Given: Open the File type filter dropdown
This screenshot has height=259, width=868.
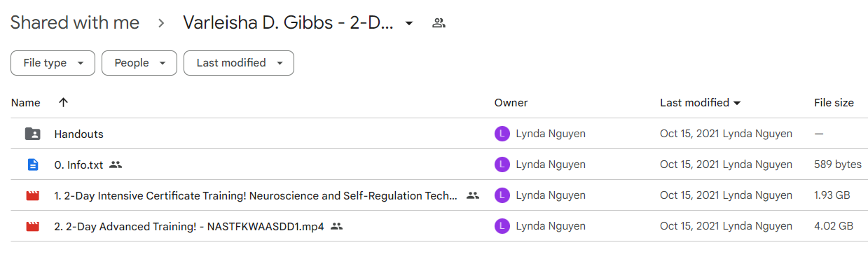Looking at the screenshot, I should [x=53, y=63].
